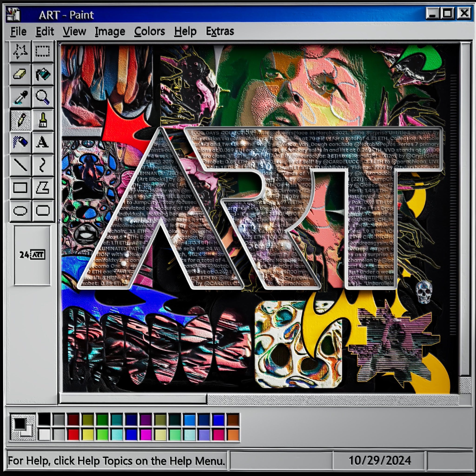This screenshot has height=476, width=476.
Task: Select the Magnifier tool
Action: coord(43,97)
